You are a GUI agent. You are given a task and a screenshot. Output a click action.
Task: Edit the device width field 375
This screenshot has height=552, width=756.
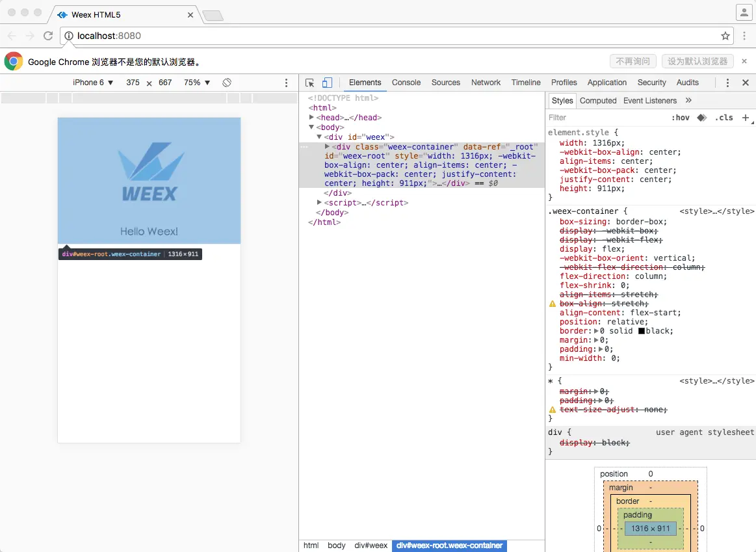(x=133, y=83)
